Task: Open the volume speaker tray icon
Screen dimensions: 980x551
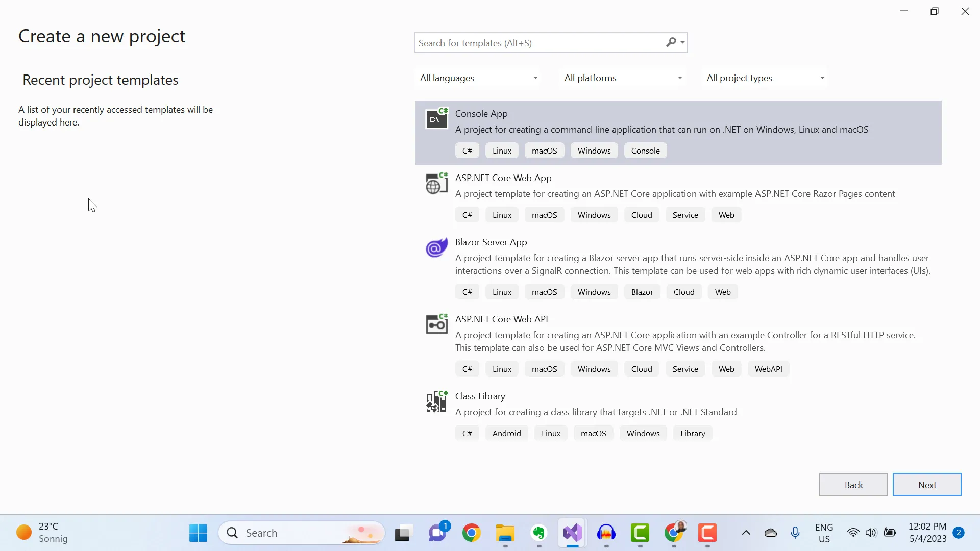Action: click(x=871, y=533)
